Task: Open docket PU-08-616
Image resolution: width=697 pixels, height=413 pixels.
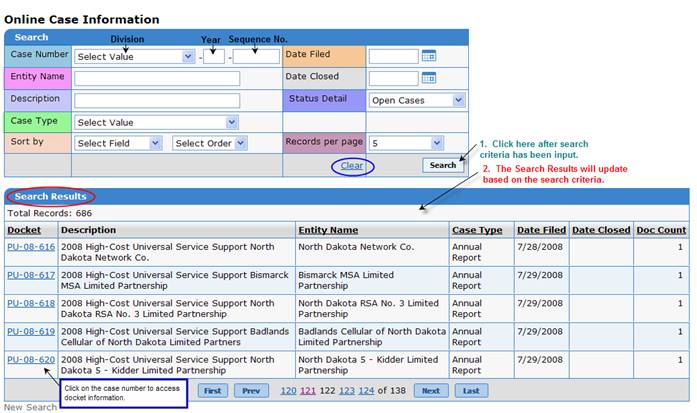Action: coord(31,247)
